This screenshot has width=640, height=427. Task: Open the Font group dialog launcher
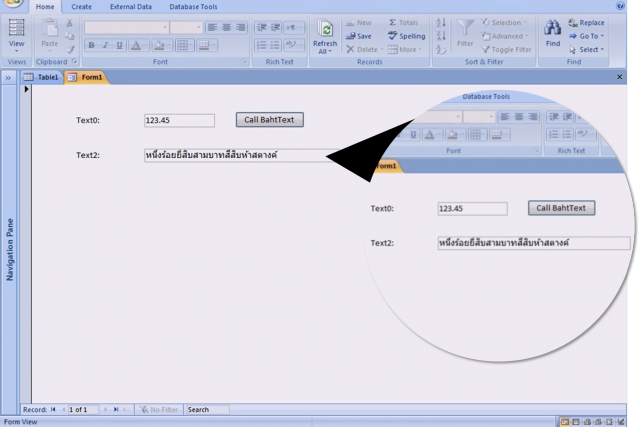(x=244, y=62)
